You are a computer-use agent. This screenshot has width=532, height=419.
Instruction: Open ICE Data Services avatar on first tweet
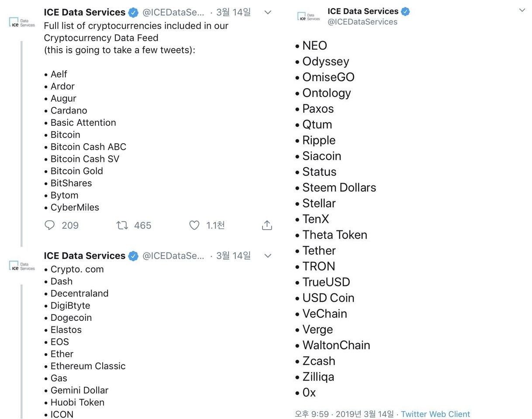coord(22,22)
